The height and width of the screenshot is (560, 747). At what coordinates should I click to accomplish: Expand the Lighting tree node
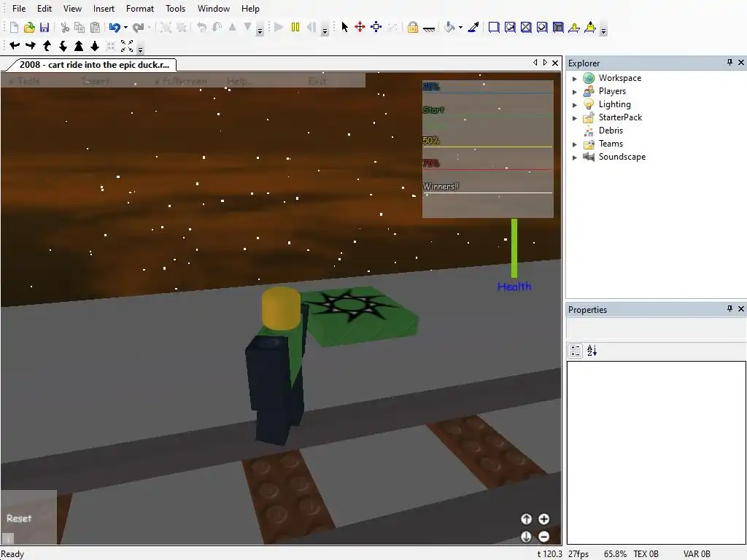[575, 105]
